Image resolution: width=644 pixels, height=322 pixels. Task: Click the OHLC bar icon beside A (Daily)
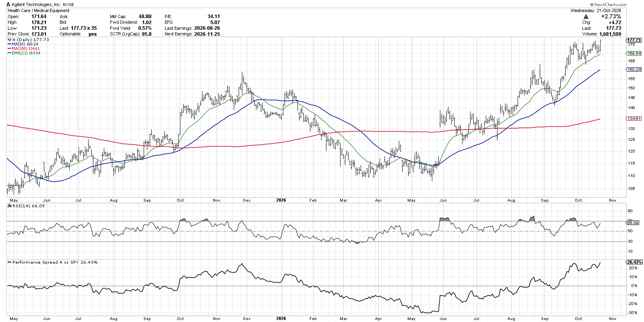pyautogui.click(x=10, y=40)
